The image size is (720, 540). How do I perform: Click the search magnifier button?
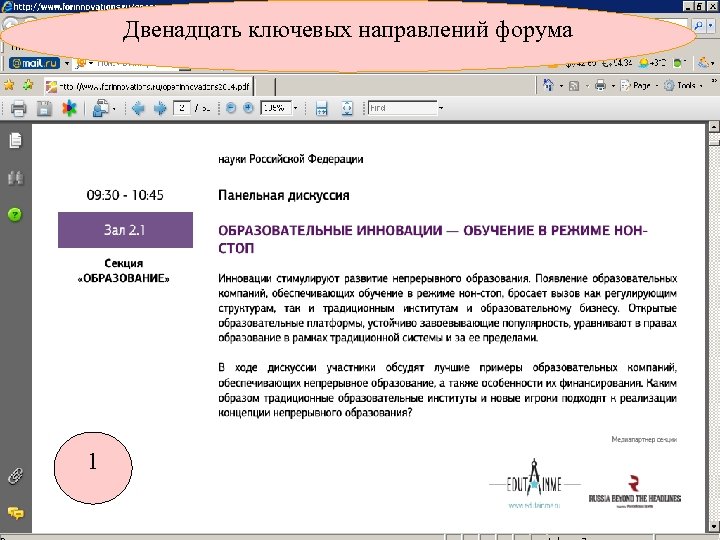click(698, 26)
